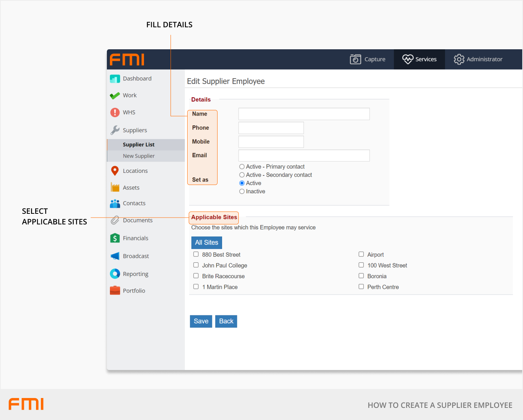Check the 880 Best Street checkbox

(196, 254)
